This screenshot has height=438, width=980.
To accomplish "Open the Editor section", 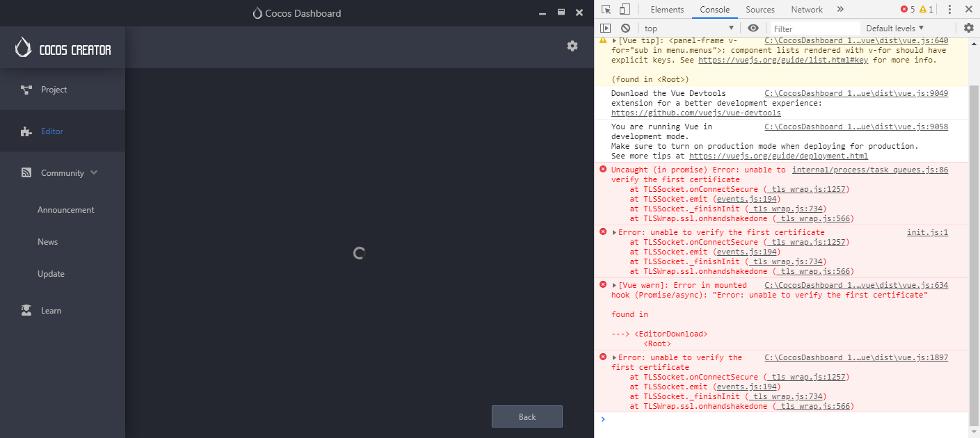I will [63, 131].
